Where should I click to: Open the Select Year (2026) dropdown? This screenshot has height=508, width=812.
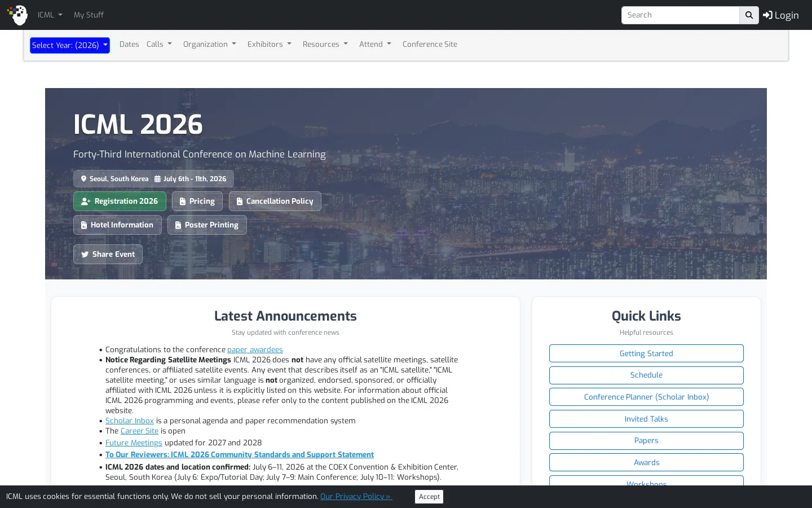70,45
